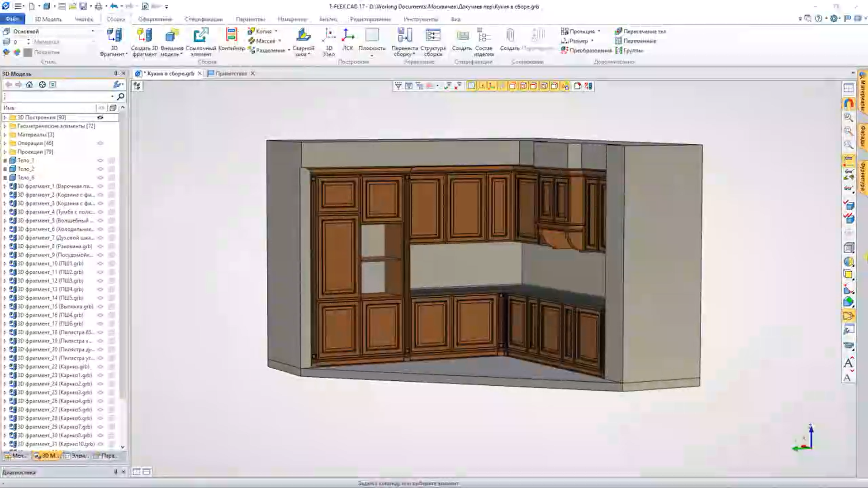Click the search magnifier in model tree
Image resolution: width=868 pixels, height=488 pixels.
point(120,96)
